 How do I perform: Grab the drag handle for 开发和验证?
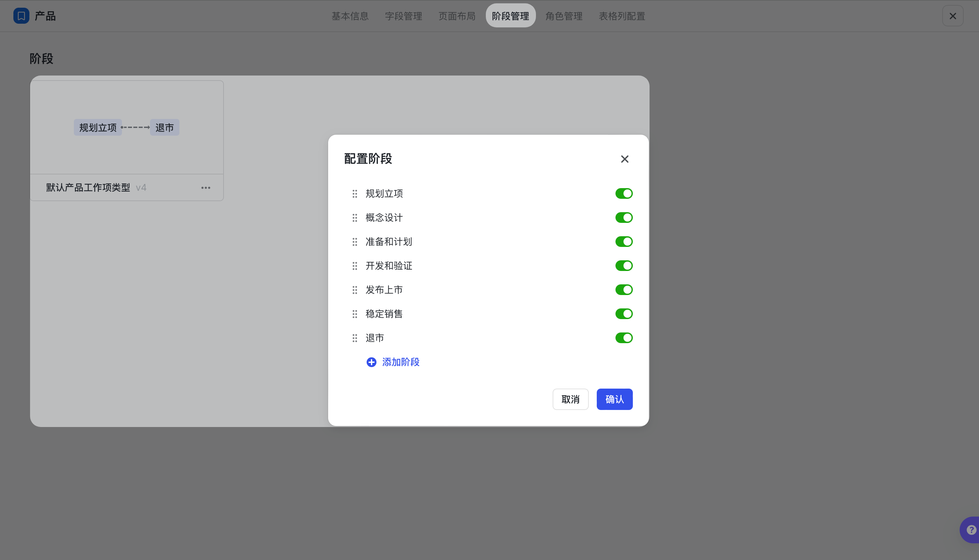click(x=355, y=266)
